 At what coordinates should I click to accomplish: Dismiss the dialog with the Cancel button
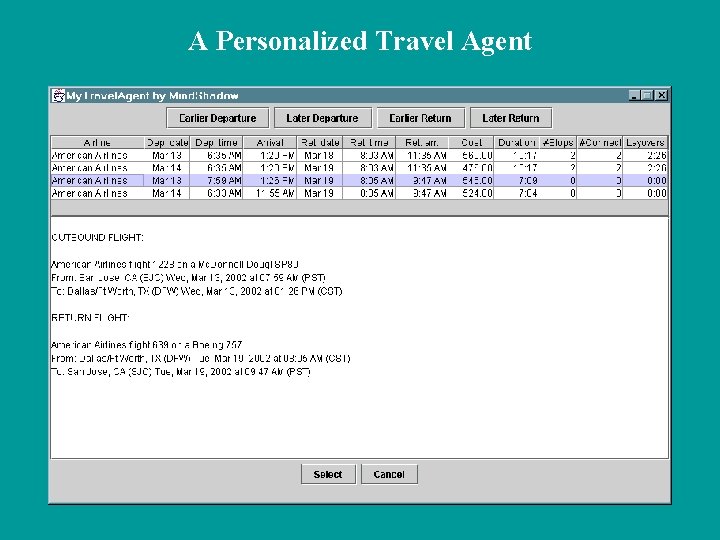[389, 474]
